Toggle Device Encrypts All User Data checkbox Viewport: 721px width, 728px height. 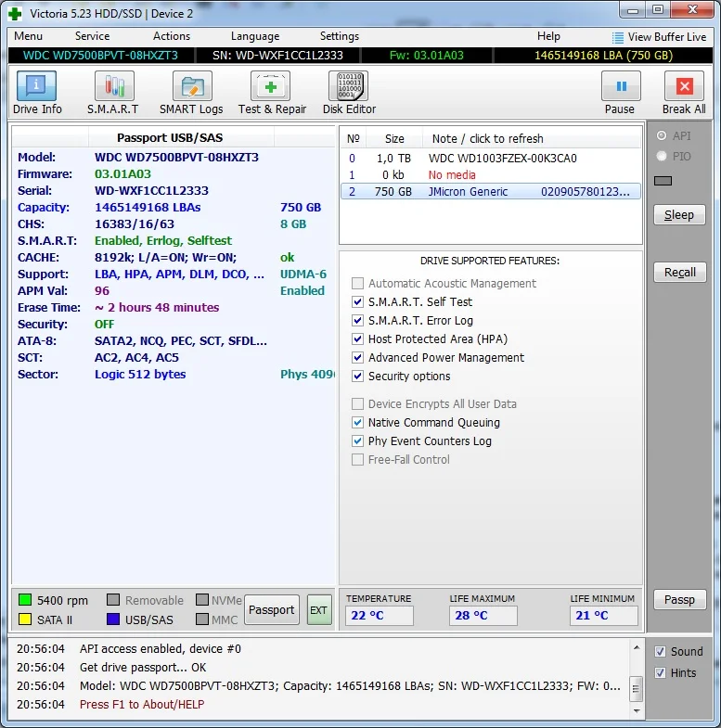pyautogui.click(x=357, y=404)
